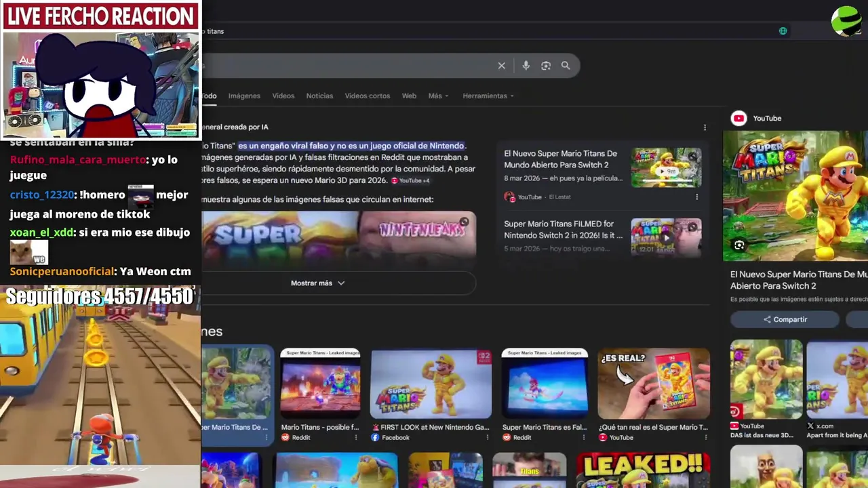
Task: Switch to Noticias tab
Action: coord(319,96)
